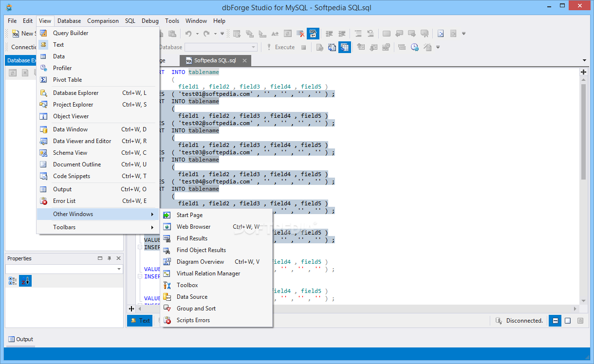
Task: Click the Undo arrow toolbar icon
Action: (x=188, y=34)
